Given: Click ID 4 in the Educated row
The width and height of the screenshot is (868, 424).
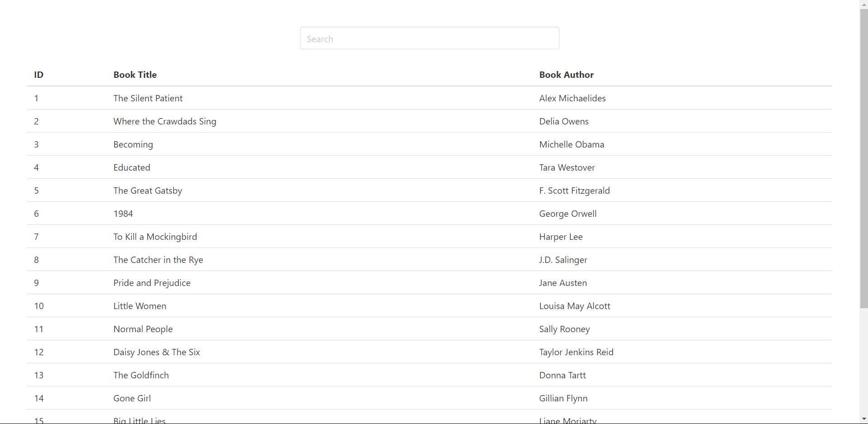Looking at the screenshot, I should 36,167.
